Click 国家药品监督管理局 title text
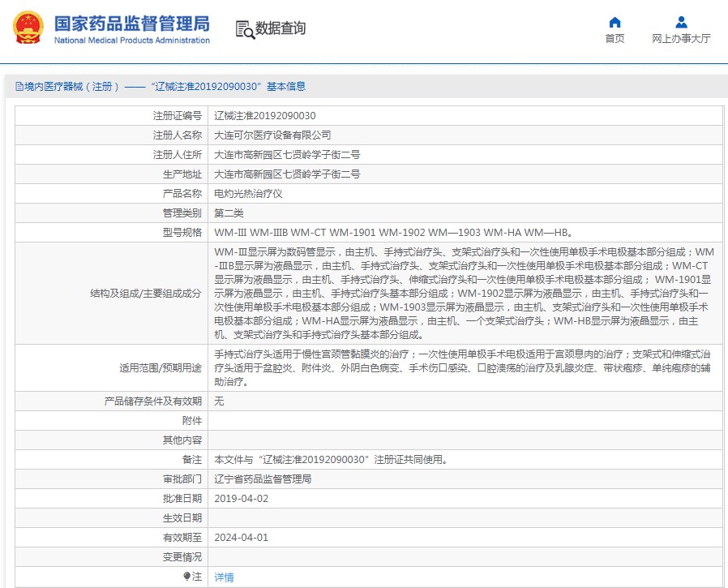The width and height of the screenshot is (728, 588). click(x=132, y=24)
